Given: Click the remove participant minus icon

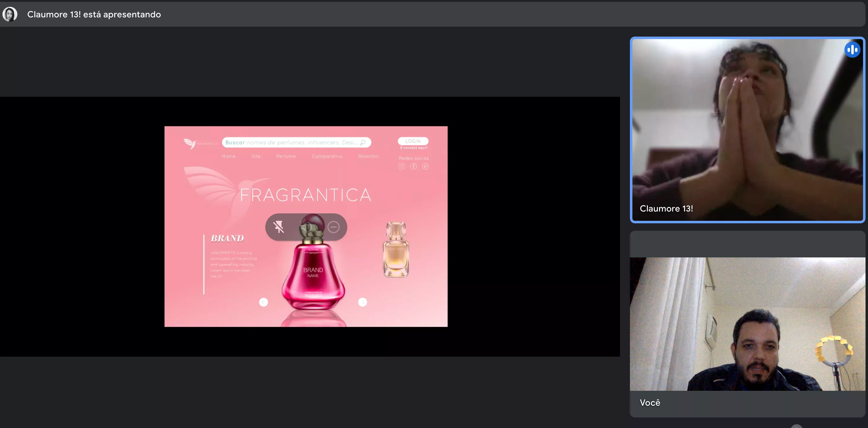Looking at the screenshot, I should 333,227.
